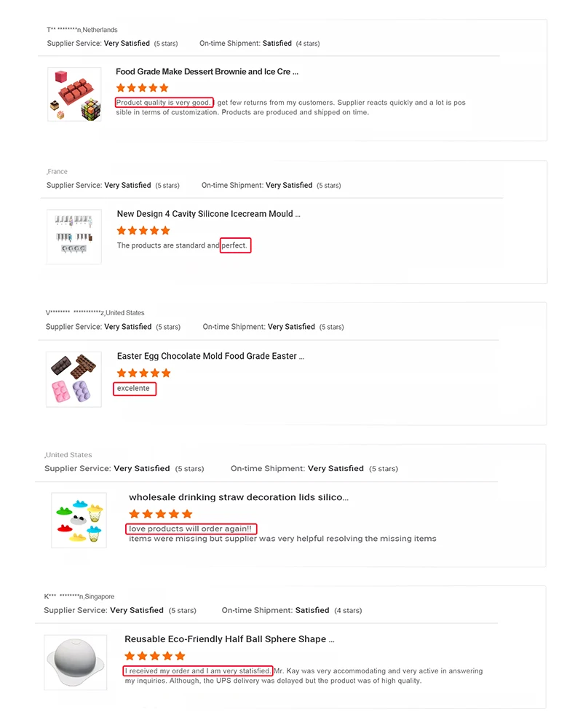Open the drinking straw lids thumbnail
Image resolution: width=575 pixels, height=728 pixels.
pyautogui.click(x=79, y=520)
